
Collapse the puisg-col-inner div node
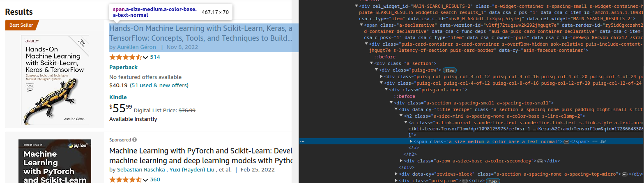click(386, 90)
